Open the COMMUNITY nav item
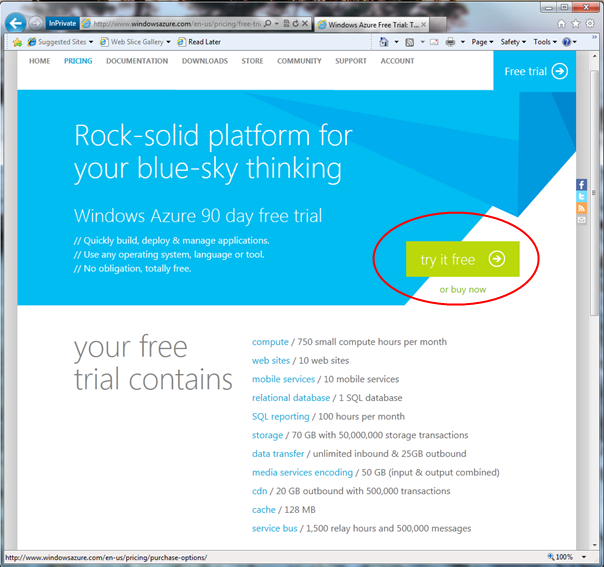This screenshot has height=567, width=604. tap(299, 61)
